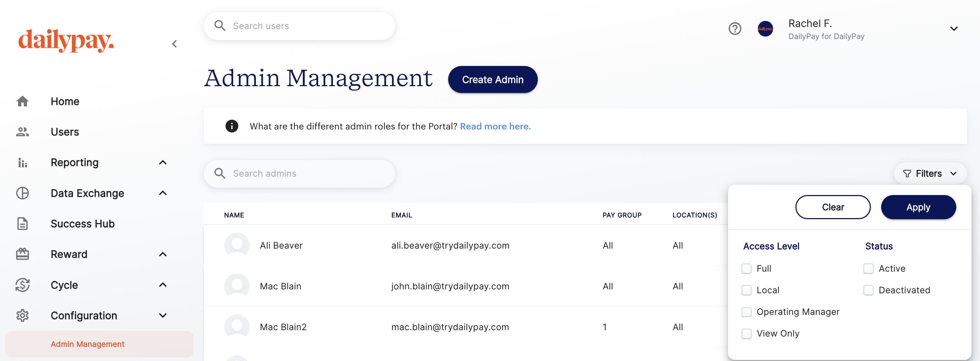This screenshot has width=980, height=361.
Task: Click the Users people icon
Action: pyautogui.click(x=22, y=132)
